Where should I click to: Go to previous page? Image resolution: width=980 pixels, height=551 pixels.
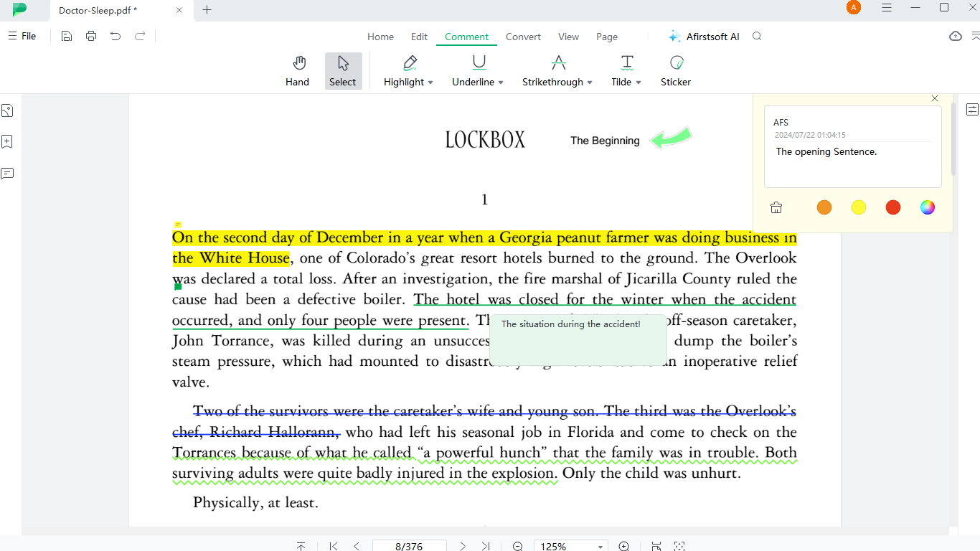(357, 547)
